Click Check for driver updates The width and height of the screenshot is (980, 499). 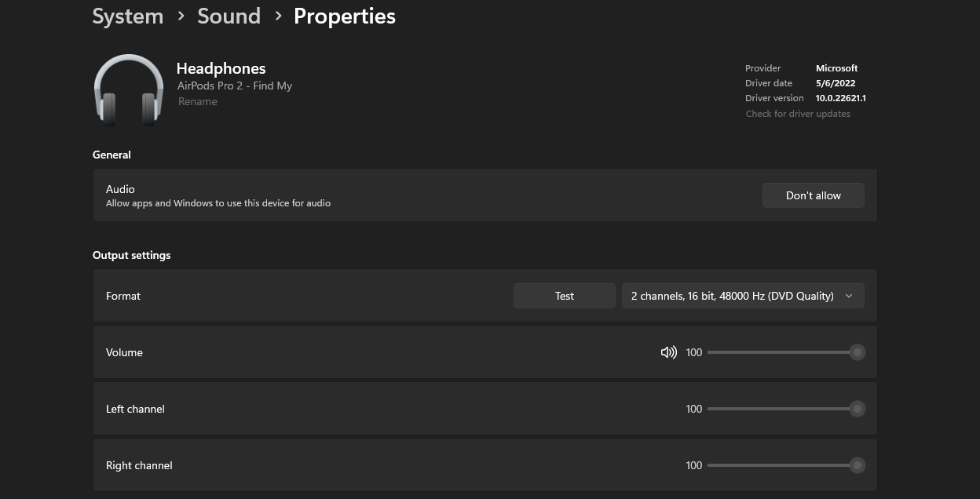(x=798, y=113)
